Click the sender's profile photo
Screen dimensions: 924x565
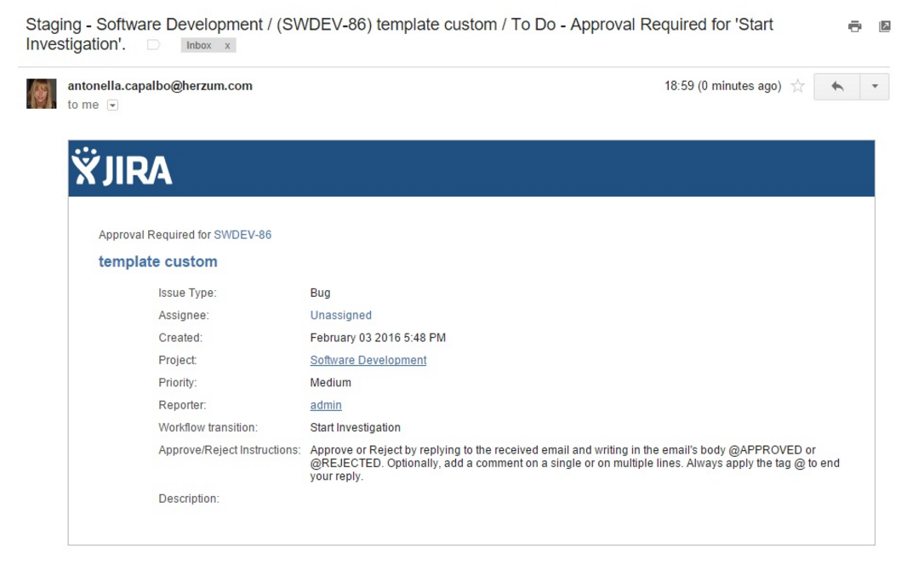point(41,94)
